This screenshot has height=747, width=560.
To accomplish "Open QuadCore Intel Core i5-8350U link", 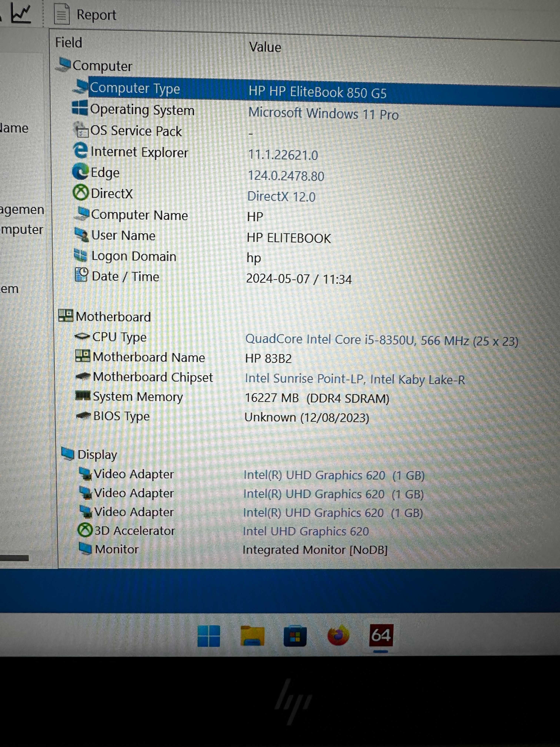I will pyautogui.click(x=382, y=340).
